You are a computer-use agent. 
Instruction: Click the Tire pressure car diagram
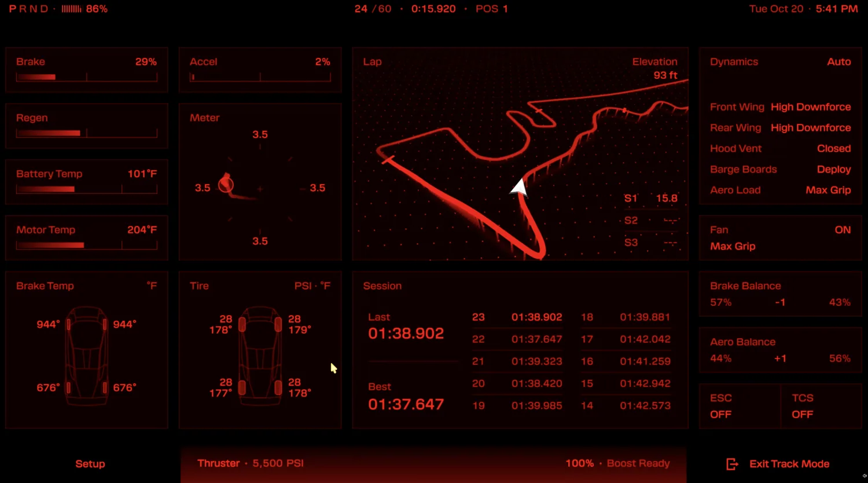[260, 356]
